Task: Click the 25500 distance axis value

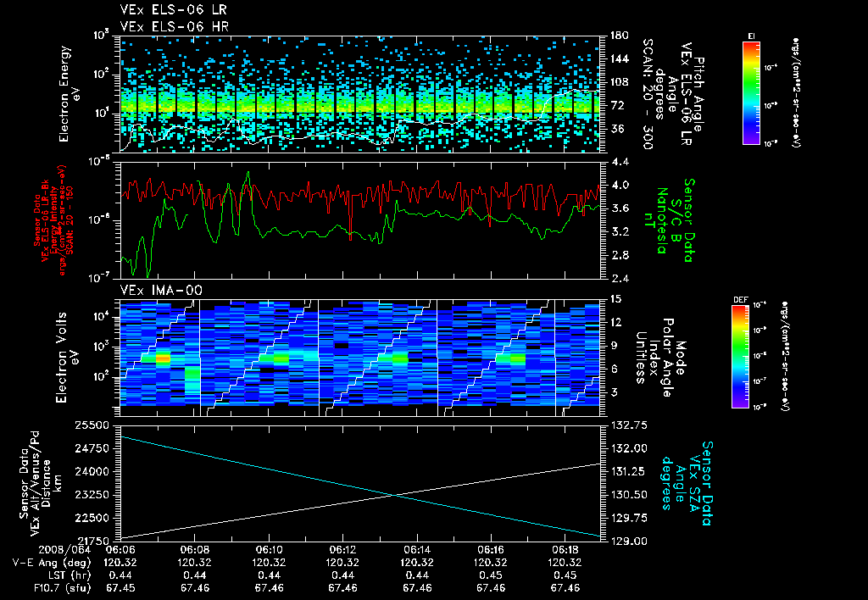Action: tap(92, 425)
